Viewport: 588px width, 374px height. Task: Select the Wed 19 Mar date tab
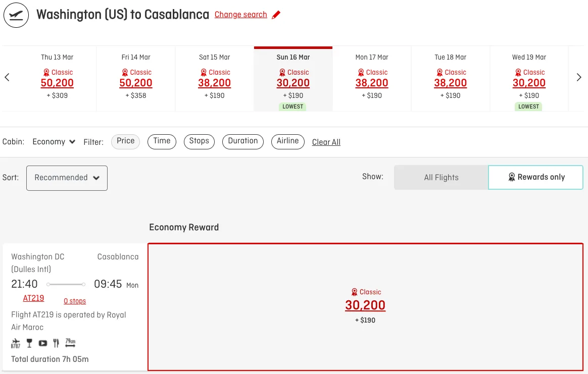click(x=529, y=79)
